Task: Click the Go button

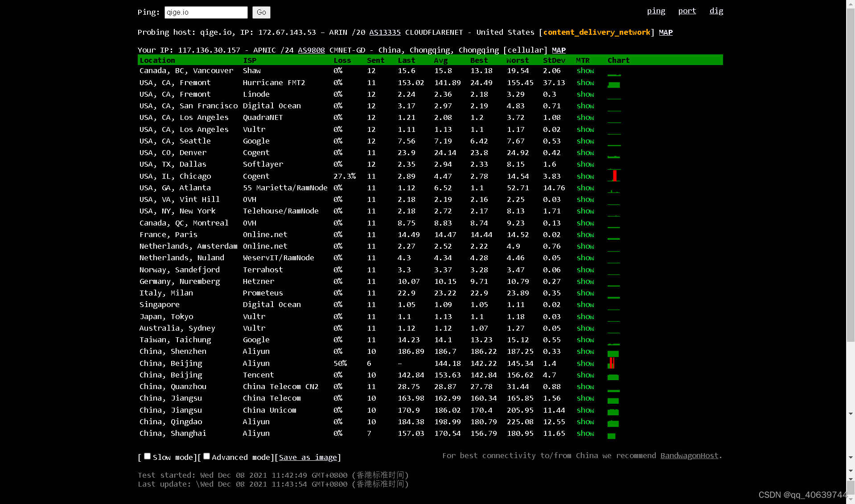Action: point(261,12)
